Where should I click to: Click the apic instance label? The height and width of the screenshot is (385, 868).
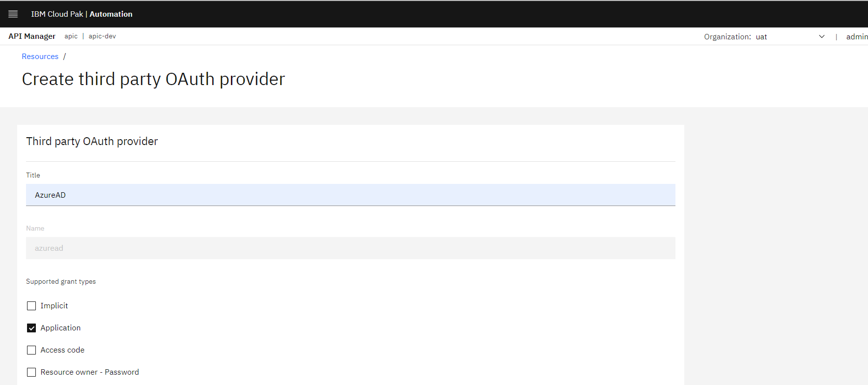71,36
